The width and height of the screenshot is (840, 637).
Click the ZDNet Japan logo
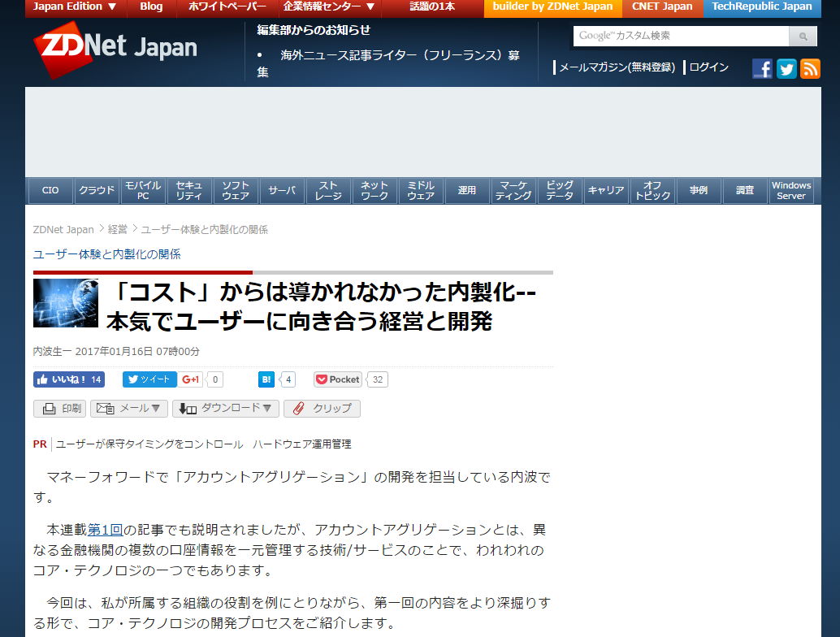click(115, 50)
